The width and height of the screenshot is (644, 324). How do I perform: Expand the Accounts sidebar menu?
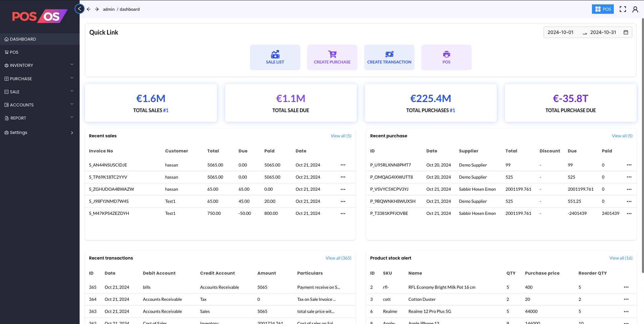[40, 105]
